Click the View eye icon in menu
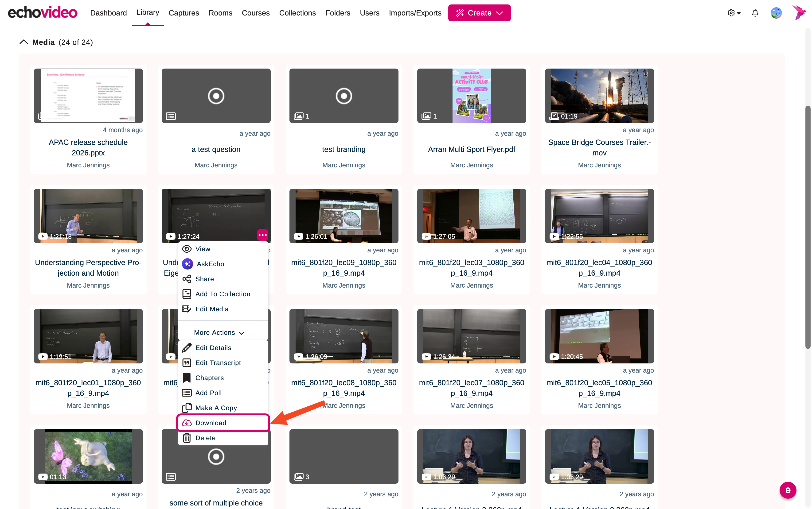Viewport: 812px width, 509px height. (187, 249)
